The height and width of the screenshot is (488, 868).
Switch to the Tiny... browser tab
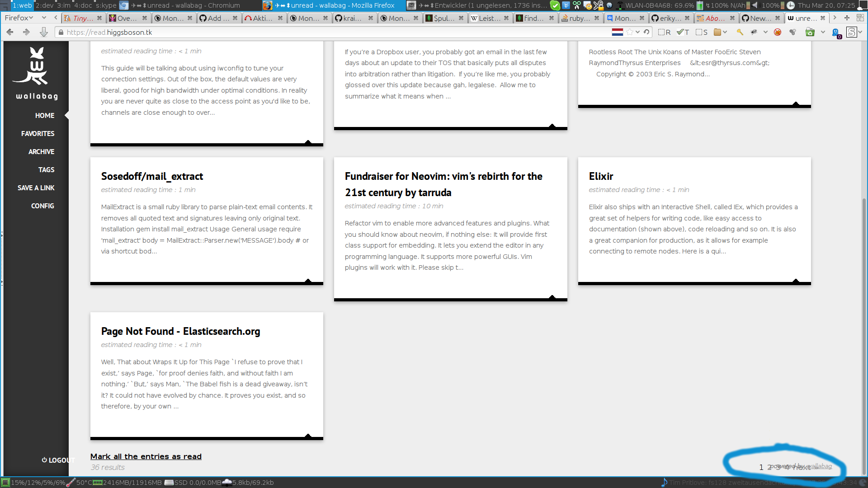(83, 18)
